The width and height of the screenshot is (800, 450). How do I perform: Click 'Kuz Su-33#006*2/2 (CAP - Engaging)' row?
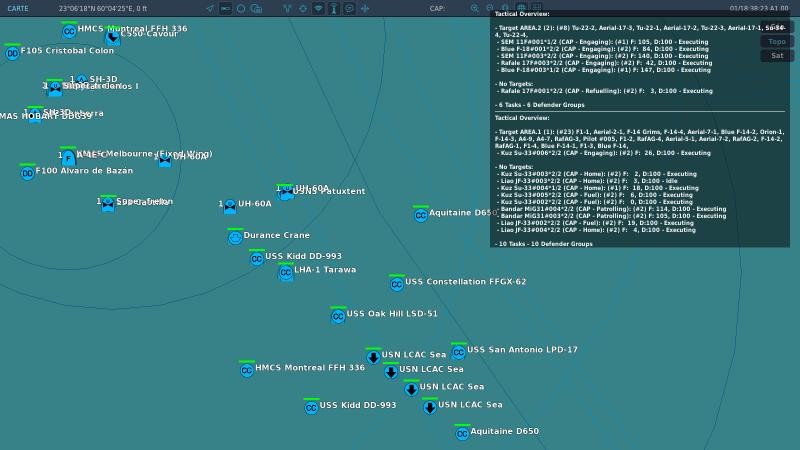(x=605, y=153)
